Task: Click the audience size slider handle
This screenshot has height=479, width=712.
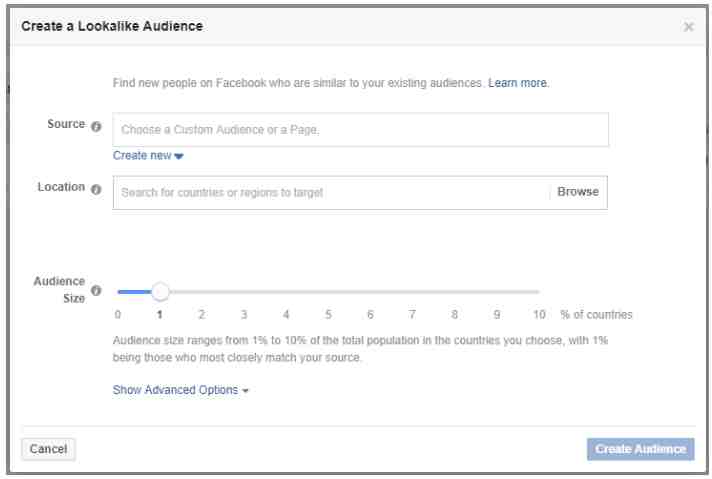Action: pos(160,291)
